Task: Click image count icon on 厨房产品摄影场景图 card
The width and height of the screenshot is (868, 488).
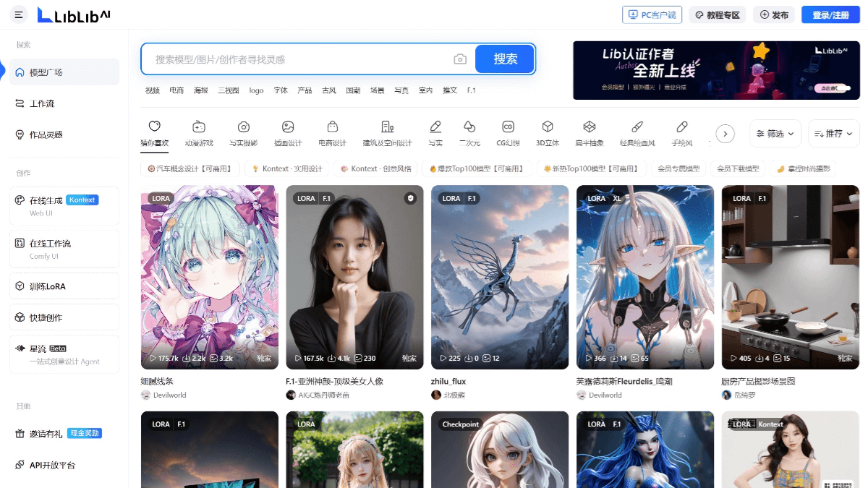Action: (777, 359)
